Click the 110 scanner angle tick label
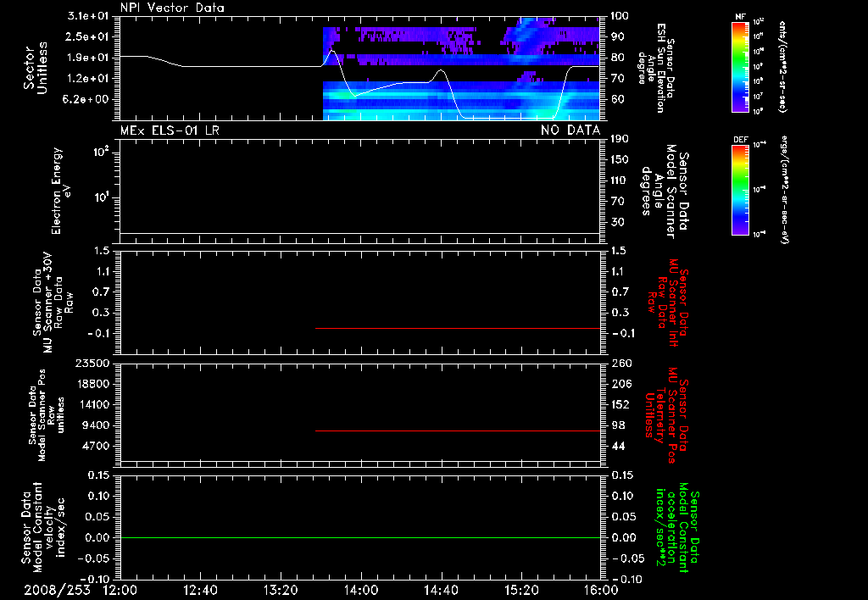 point(620,181)
